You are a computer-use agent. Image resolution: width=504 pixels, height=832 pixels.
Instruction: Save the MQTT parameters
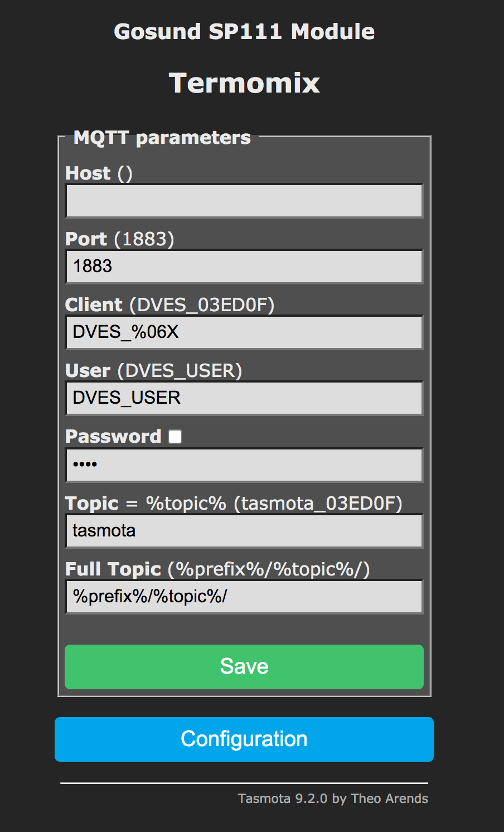tap(244, 667)
